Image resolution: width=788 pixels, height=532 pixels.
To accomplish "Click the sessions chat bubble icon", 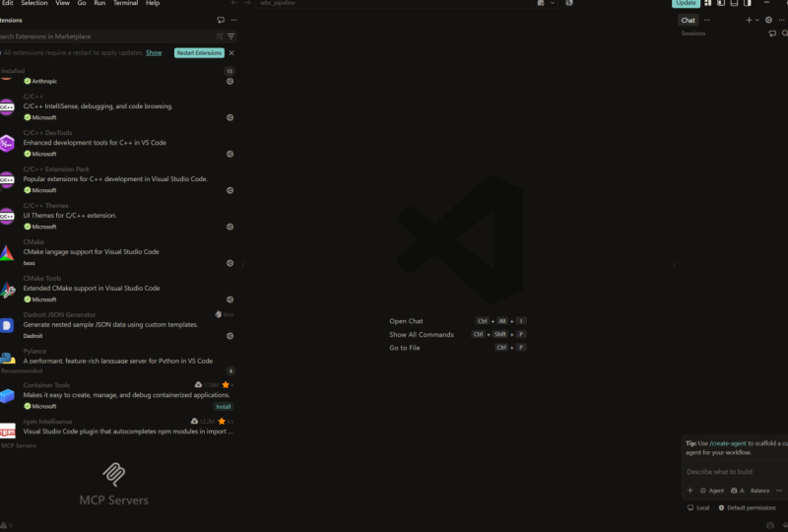I will point(772,33).
